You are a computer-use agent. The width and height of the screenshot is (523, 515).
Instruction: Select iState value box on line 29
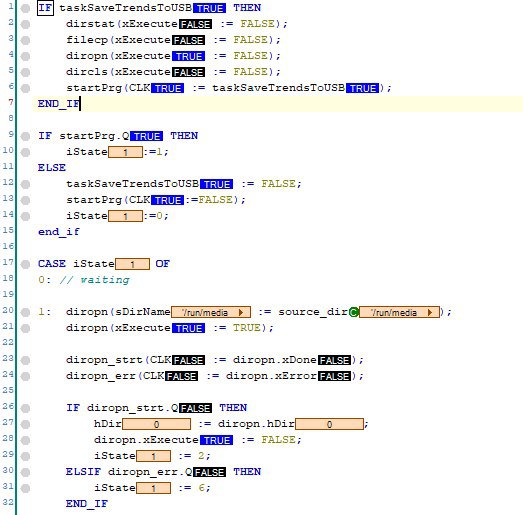coord(153,457)
